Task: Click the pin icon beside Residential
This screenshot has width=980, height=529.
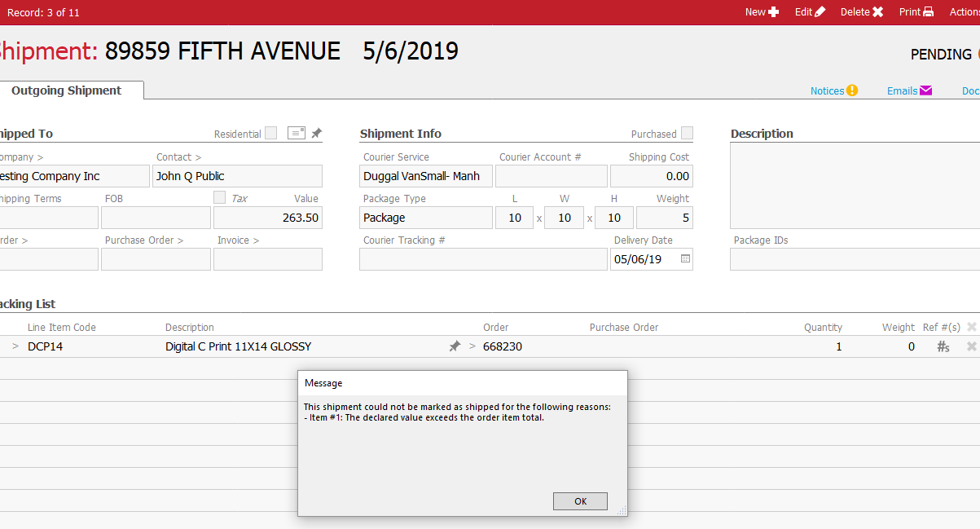Action: (317, 133)
